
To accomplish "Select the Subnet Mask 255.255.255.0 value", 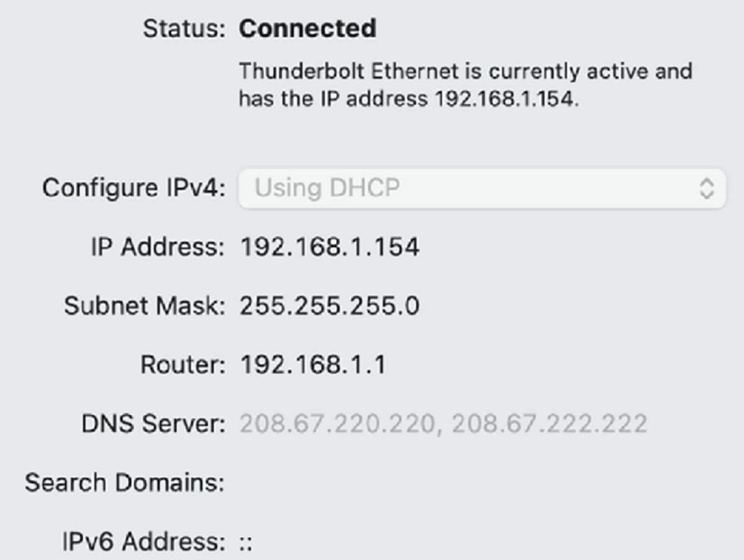I will 329,305.
